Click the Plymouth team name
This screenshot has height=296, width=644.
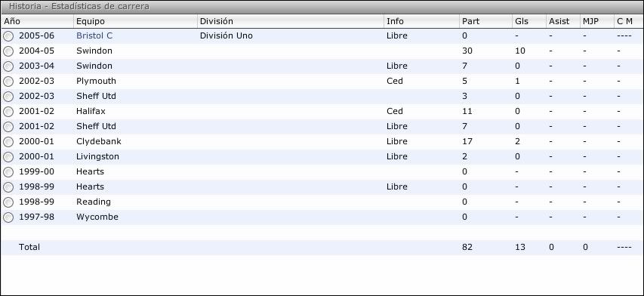pyautogui.click(x=96, y=81)
